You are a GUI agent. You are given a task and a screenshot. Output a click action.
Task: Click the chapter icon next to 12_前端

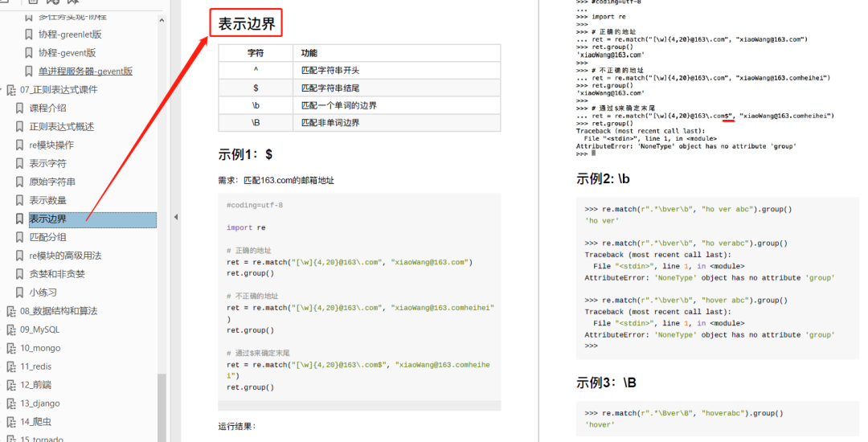click(11, 386)
